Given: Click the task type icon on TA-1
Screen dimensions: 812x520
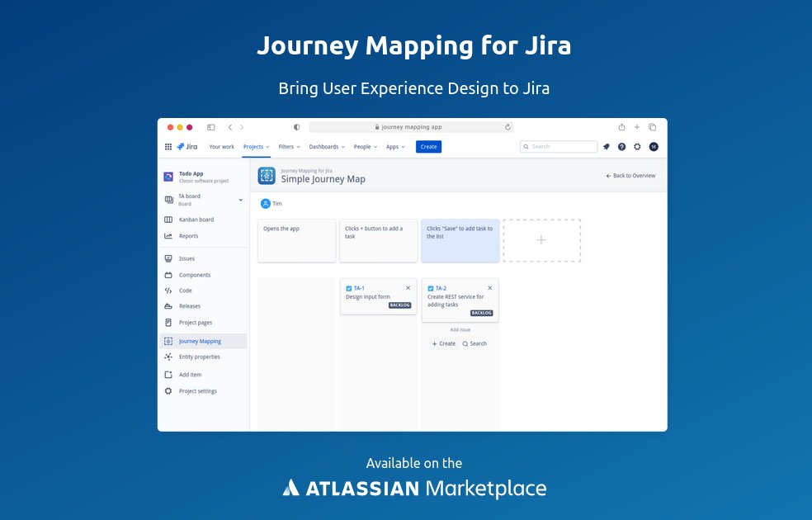Looking at the screenshot, I should (x=348, y=289).
